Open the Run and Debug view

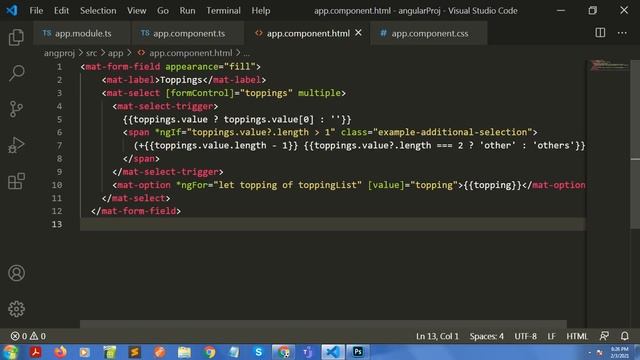coord(16,145)
